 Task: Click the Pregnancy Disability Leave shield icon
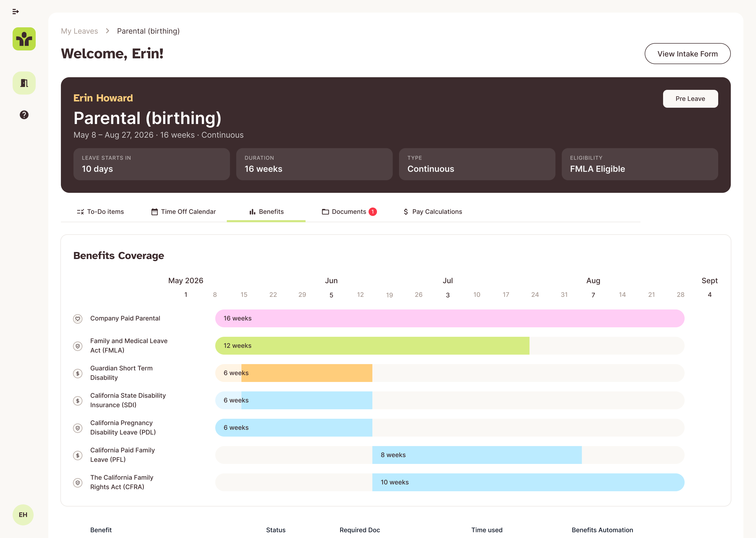[x=78, y=428]
